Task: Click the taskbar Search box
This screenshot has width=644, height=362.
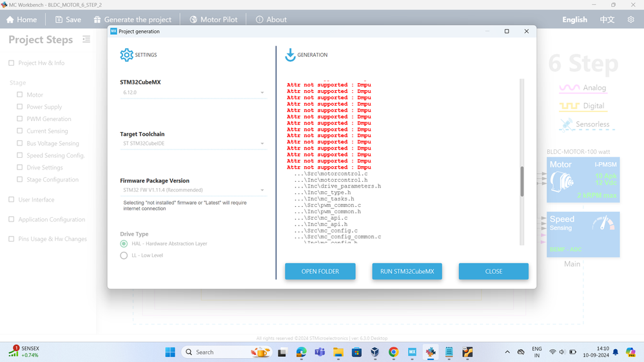Action: tap(226, 352)
